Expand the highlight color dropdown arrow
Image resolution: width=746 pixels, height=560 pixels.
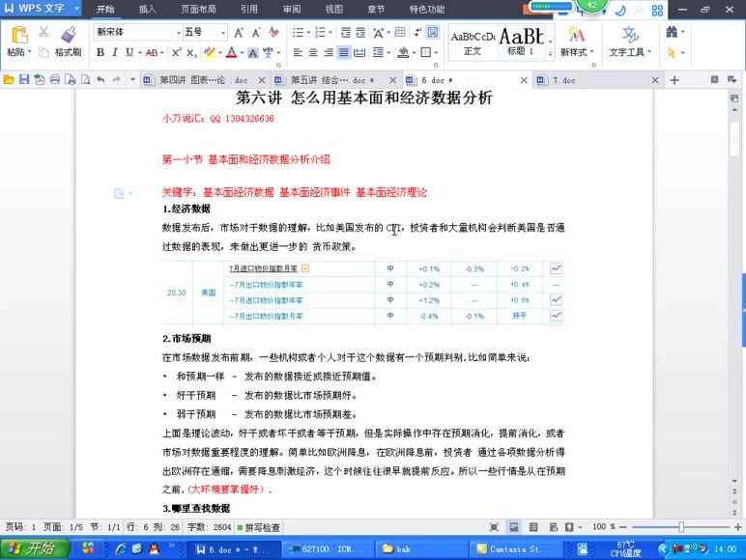click(x=219, y=53)
